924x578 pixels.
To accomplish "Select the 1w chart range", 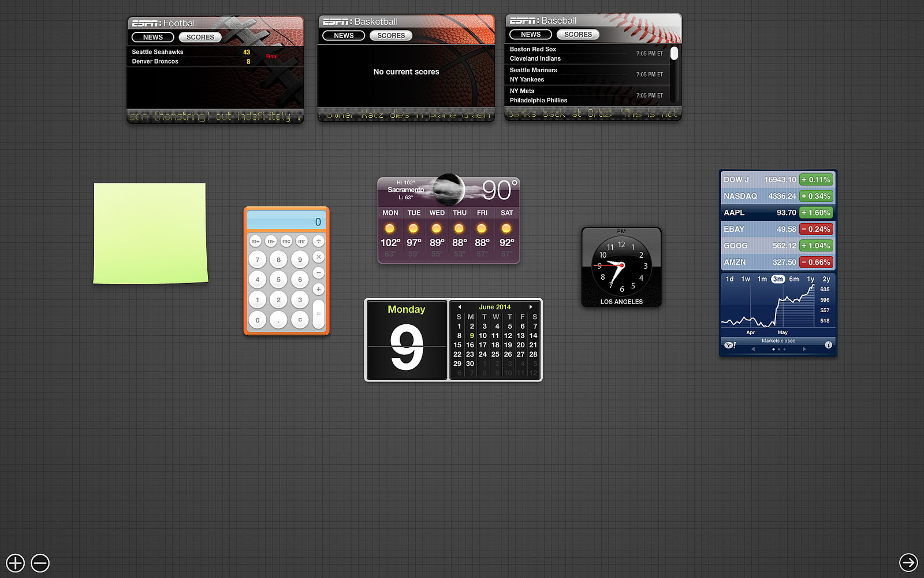I will [x=746, y=279].
